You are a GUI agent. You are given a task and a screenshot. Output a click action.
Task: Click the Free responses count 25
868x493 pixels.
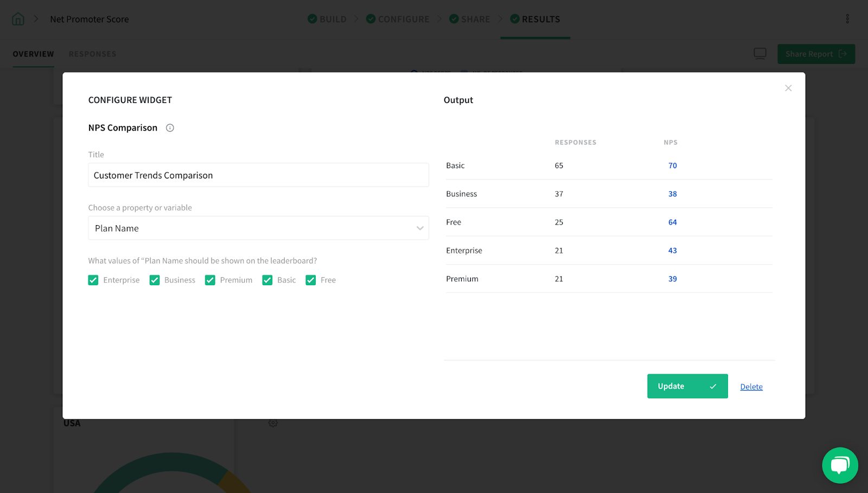559,222
